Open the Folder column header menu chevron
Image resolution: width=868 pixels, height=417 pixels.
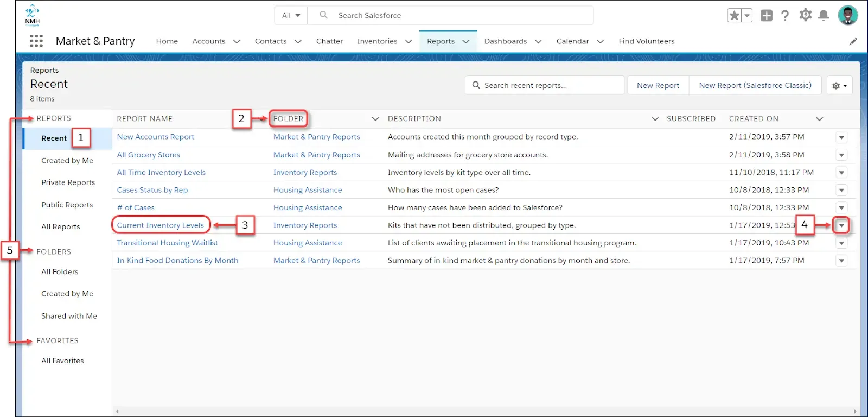[x=375, y=119]
